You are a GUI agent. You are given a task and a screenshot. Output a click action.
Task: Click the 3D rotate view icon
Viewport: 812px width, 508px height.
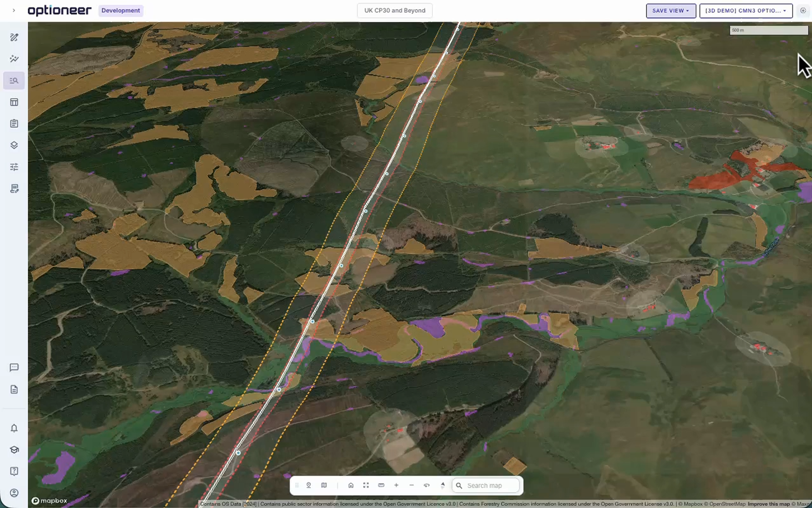click(427, 485)
